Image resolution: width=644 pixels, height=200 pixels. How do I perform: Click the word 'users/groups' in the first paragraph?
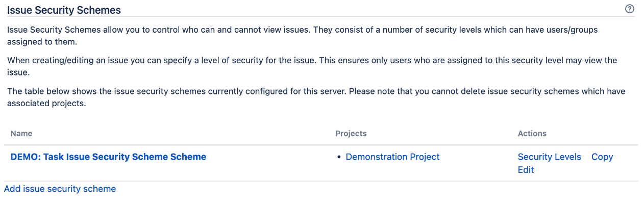[x=573, y=30]
